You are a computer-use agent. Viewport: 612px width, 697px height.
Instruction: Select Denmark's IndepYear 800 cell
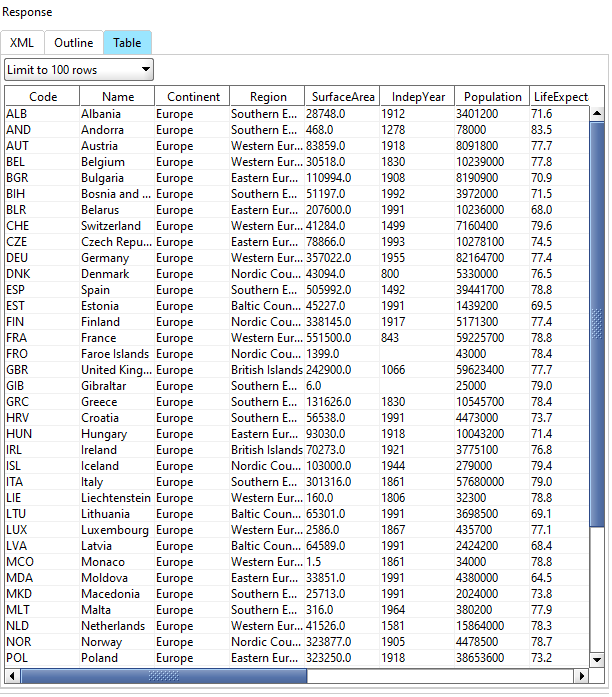[417, 274]
